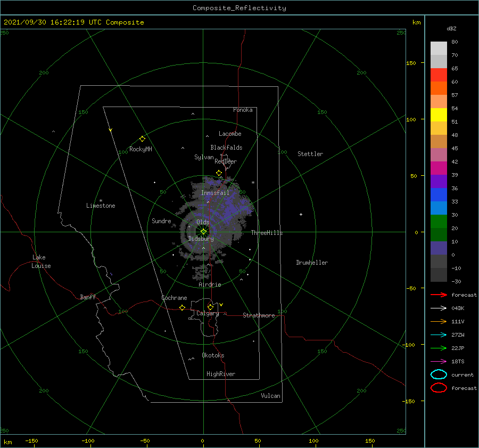Screen dimensions: 479x448
Task: Click the magenta 18TS arrow icon
Action: click(x=439, y=362)
